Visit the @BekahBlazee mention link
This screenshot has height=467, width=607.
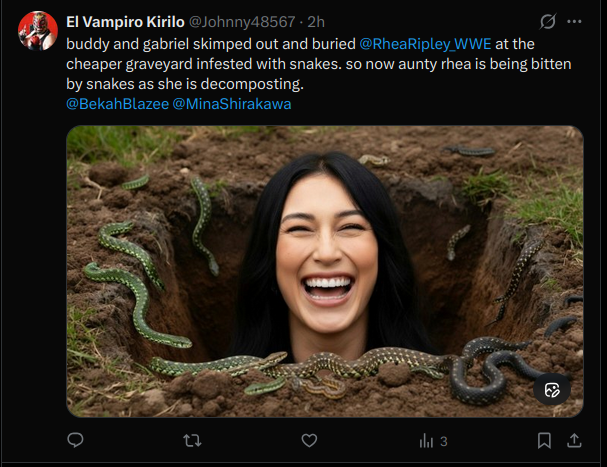pos(116,103)
